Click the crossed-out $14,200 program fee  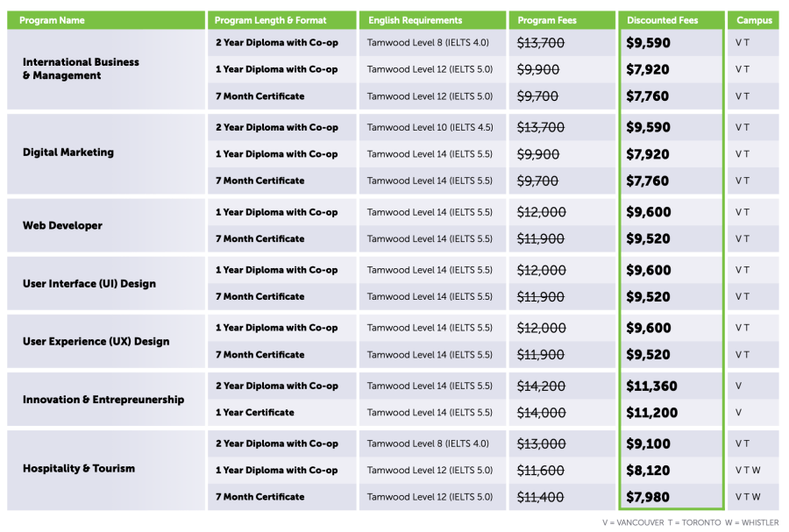541,387
